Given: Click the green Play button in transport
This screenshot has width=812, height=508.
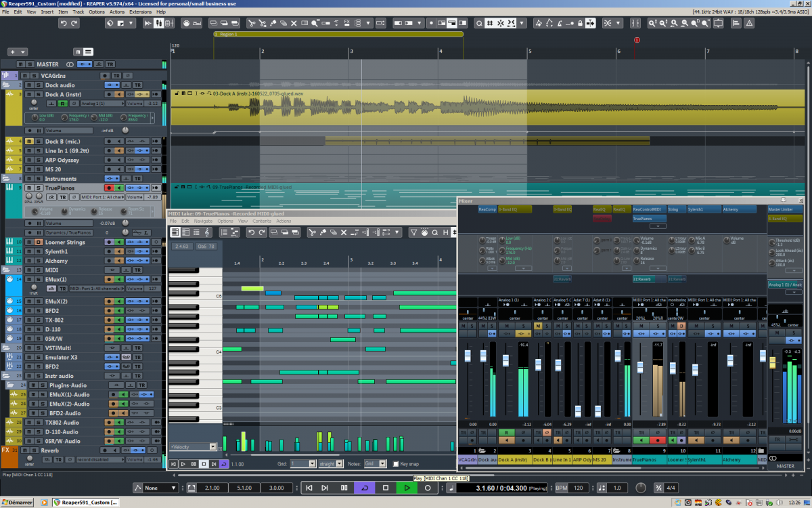Looking at the screenshot, I should [x=407, y=488].
